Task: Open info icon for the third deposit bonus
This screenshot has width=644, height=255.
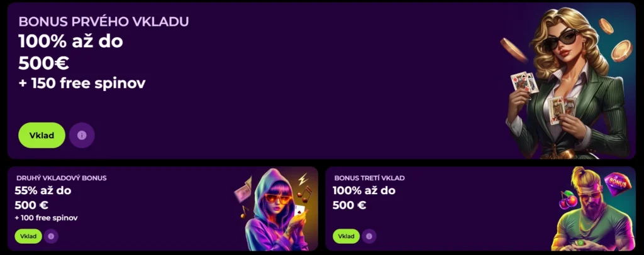Action: [369, 236]
